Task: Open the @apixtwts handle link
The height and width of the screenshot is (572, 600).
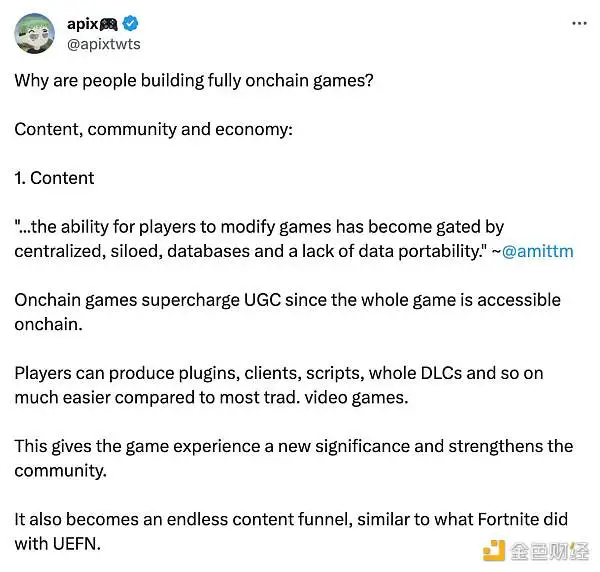Action: coord(104,44)
